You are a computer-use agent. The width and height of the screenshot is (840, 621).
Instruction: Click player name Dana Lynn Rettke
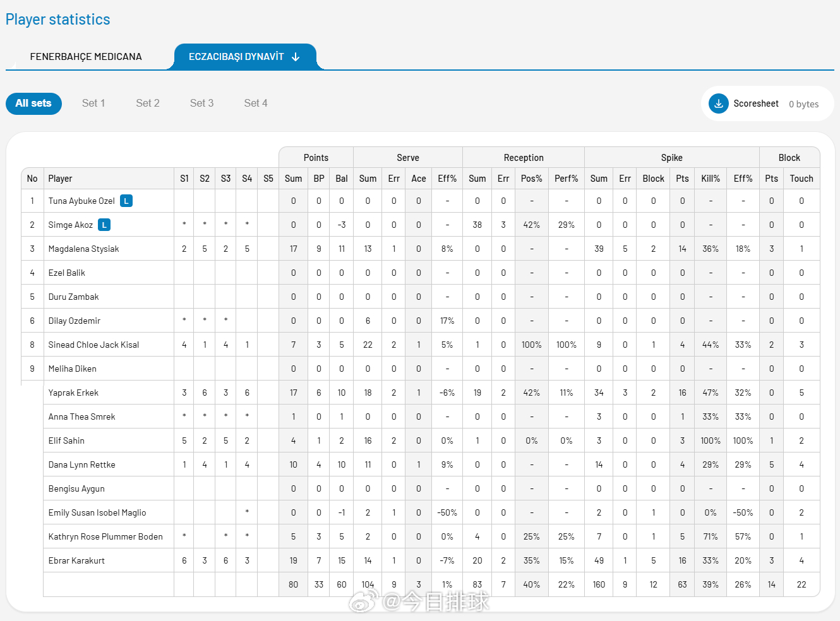(x=81, y=465)
